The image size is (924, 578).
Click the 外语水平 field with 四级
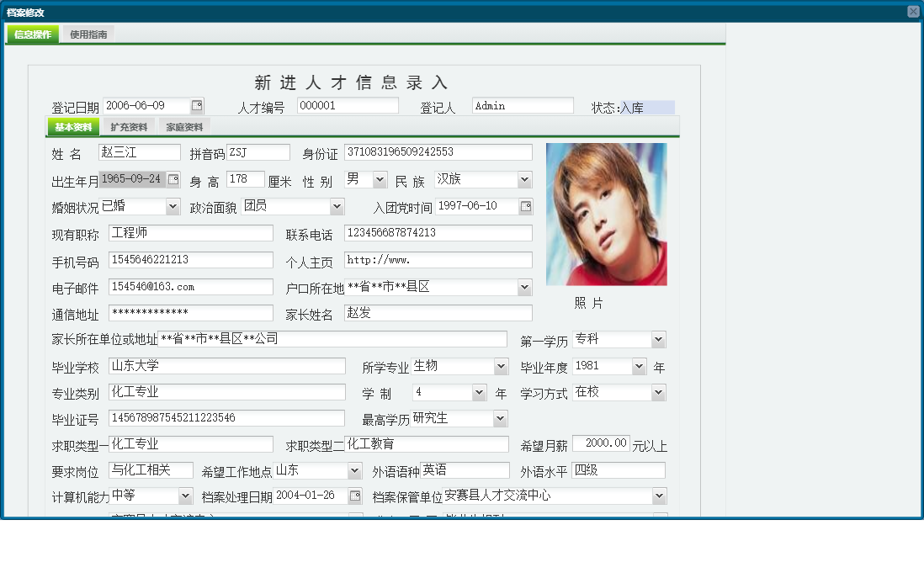pos(619,470)
